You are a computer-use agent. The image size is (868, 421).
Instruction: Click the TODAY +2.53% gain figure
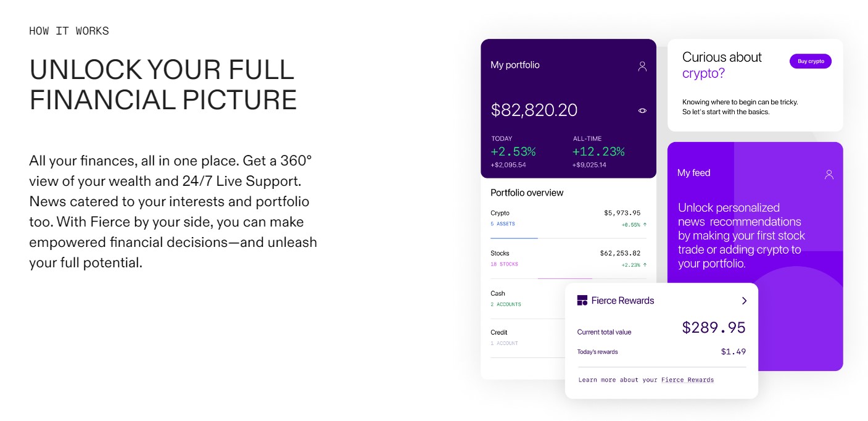(513, 151)
